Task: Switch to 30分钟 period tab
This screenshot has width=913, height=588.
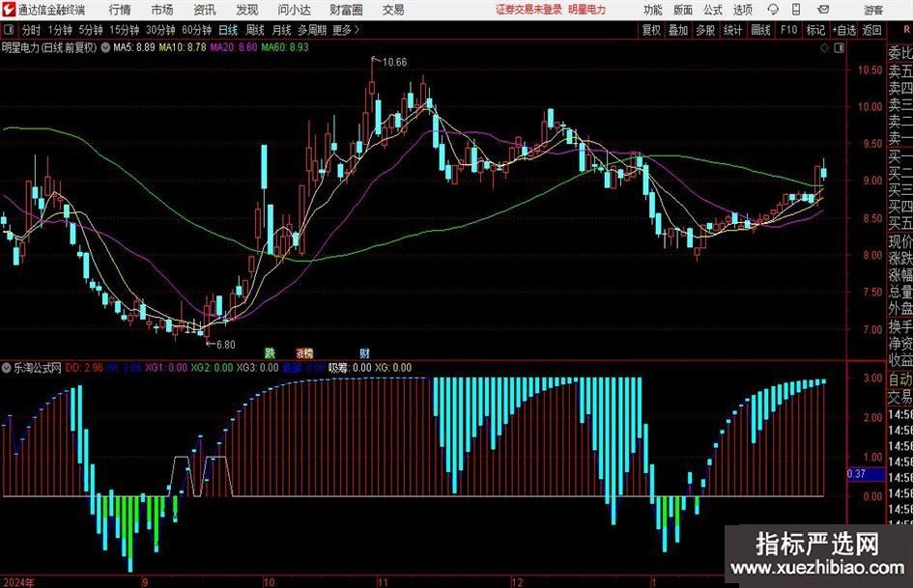Action: coord(160,30)
